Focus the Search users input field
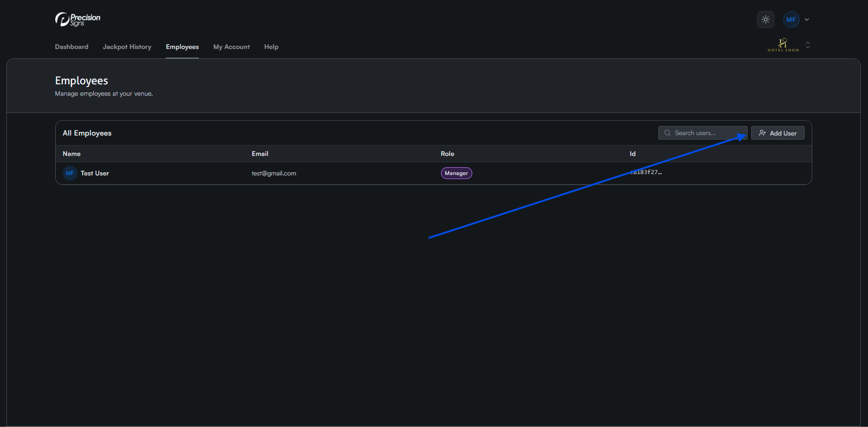Screen dimensions: 868x427 click(x=706, y=133)
